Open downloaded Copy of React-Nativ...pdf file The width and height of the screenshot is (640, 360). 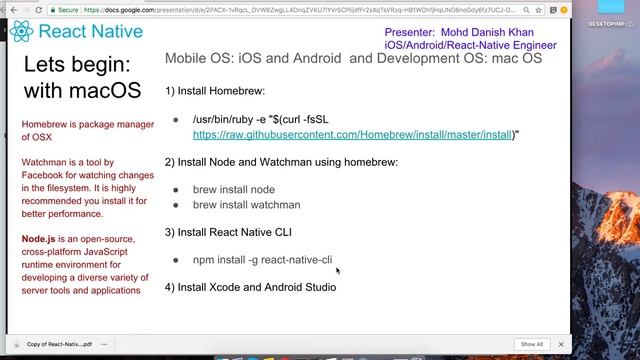[x=59, y=344]
